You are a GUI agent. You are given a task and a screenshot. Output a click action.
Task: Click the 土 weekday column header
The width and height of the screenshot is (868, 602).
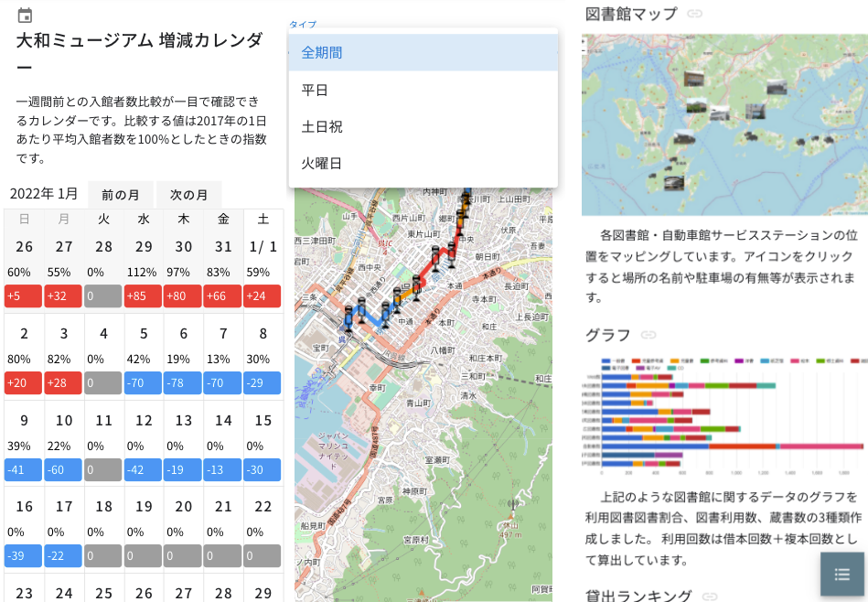coord(263,219)
